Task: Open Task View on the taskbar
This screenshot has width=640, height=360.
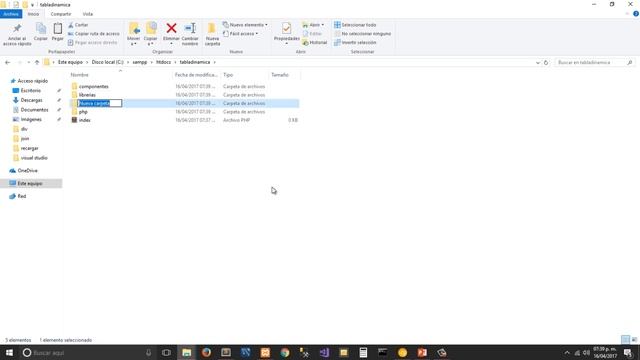Action: click(x=167, y=353)
